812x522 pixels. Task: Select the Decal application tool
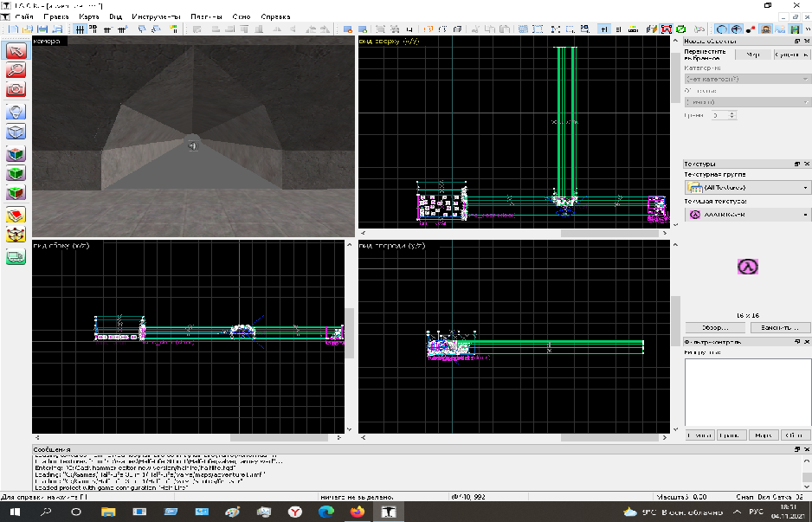coord(16,193)
